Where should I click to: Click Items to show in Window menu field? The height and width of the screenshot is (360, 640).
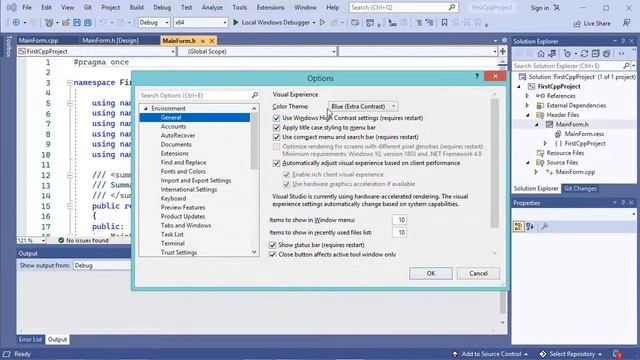[399, 220]
